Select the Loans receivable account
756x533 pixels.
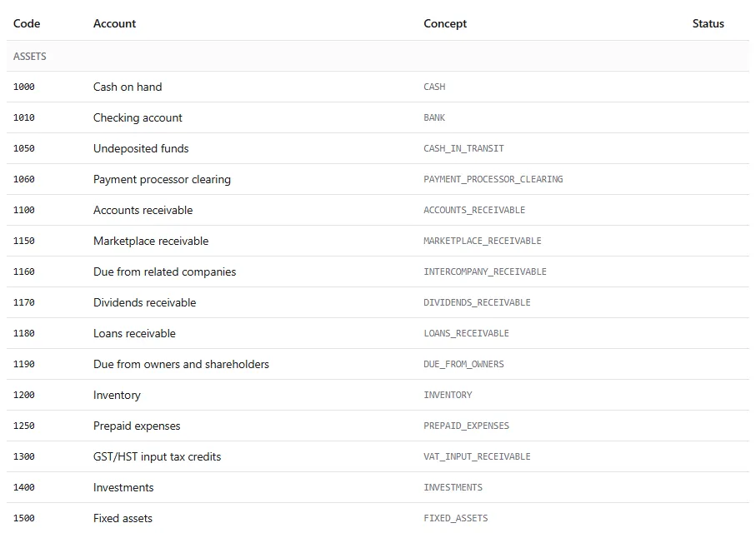click(x=134, y=333)
